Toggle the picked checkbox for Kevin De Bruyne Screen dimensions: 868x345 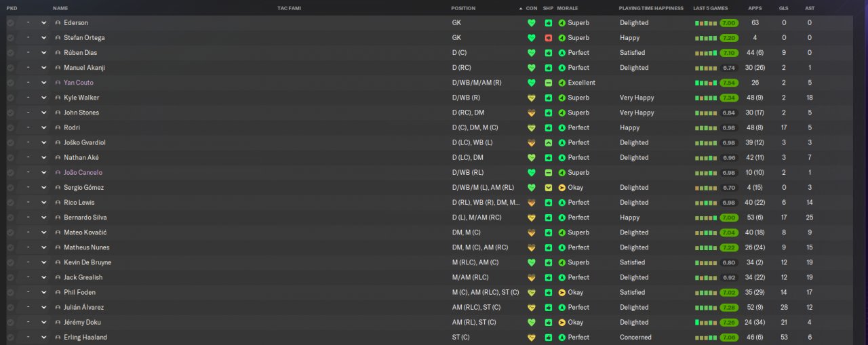10,262
